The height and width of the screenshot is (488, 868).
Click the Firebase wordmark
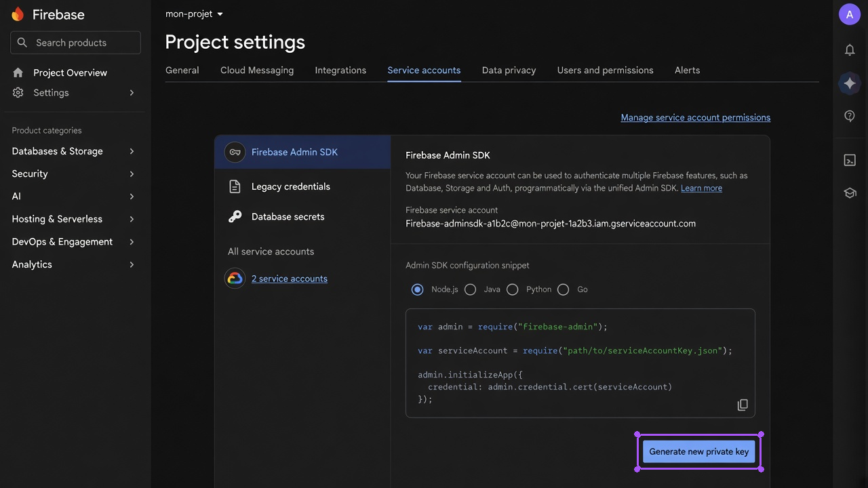pos(58,14)
